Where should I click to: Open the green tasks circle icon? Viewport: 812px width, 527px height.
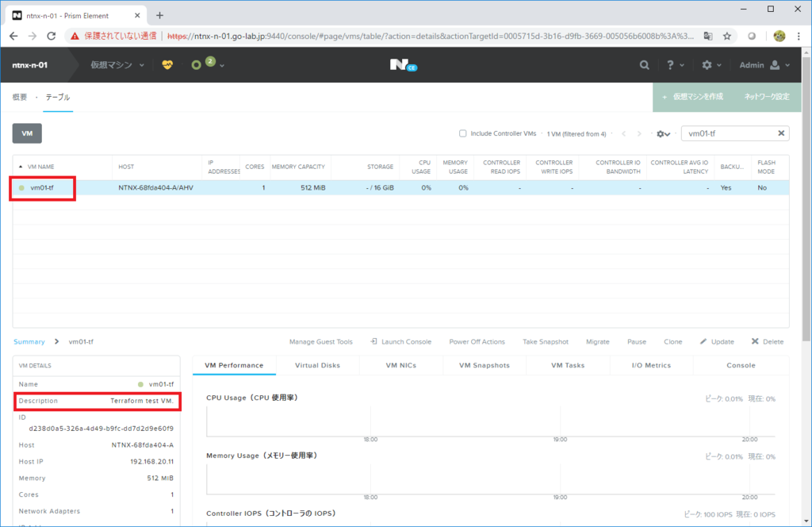197,65
